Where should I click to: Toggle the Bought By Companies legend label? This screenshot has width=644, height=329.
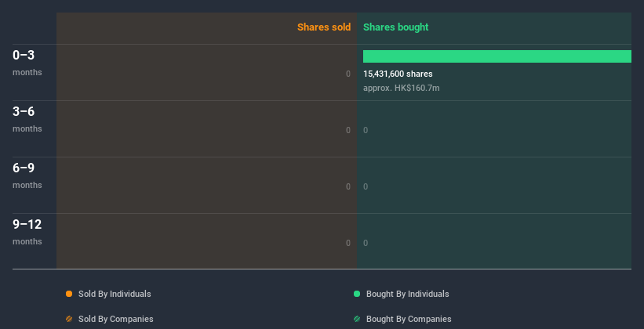pyautogui.click(x=409, y=319)
